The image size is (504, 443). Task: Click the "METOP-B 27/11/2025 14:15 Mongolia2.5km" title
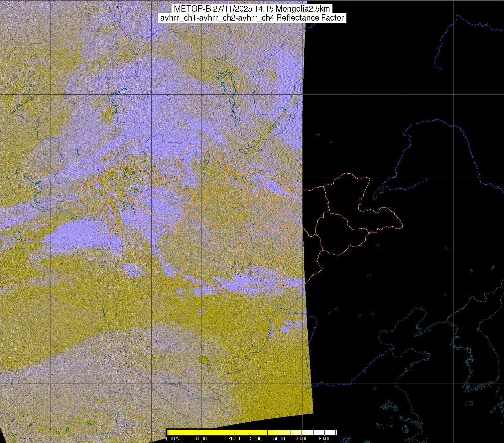[252, 9]
